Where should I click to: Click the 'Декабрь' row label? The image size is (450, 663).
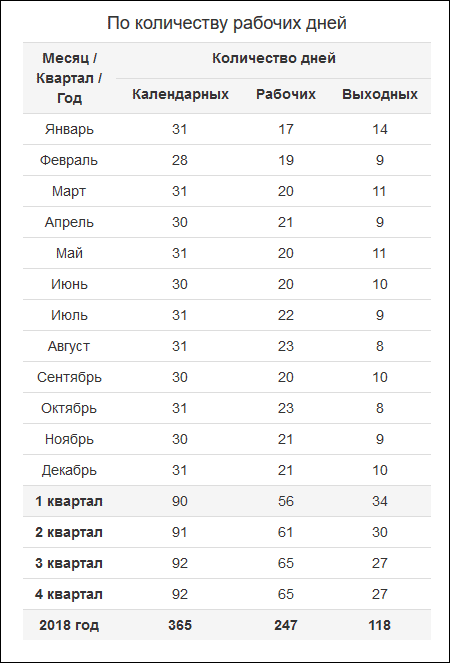(69, 470)
